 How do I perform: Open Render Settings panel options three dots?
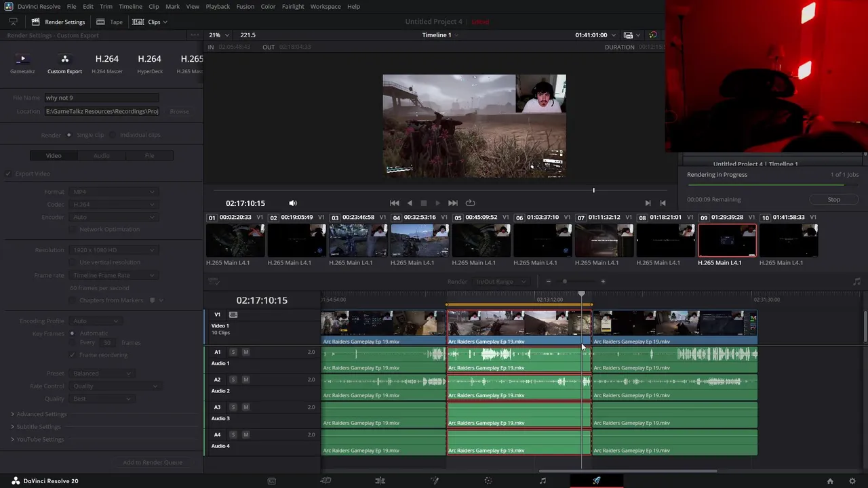195,35
